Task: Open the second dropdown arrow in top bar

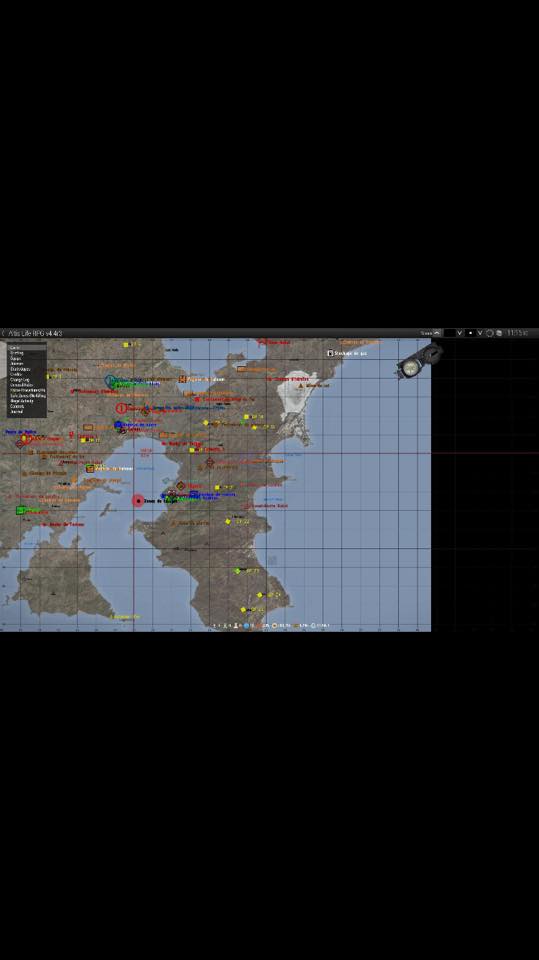Action: pos(479,333)
